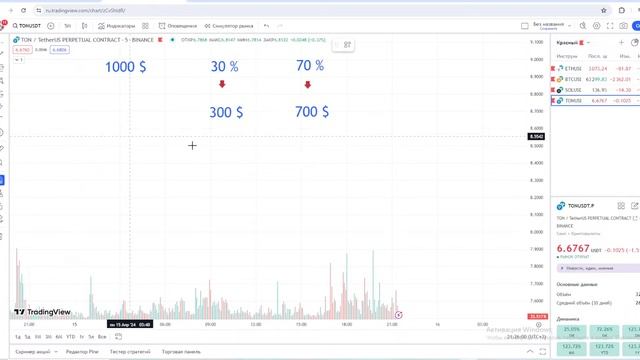The height and width of the screenshot is (360, 640).
Task: Select the '1000 $' text drawing
Action: pyautogui.click(x=126, y=67)
